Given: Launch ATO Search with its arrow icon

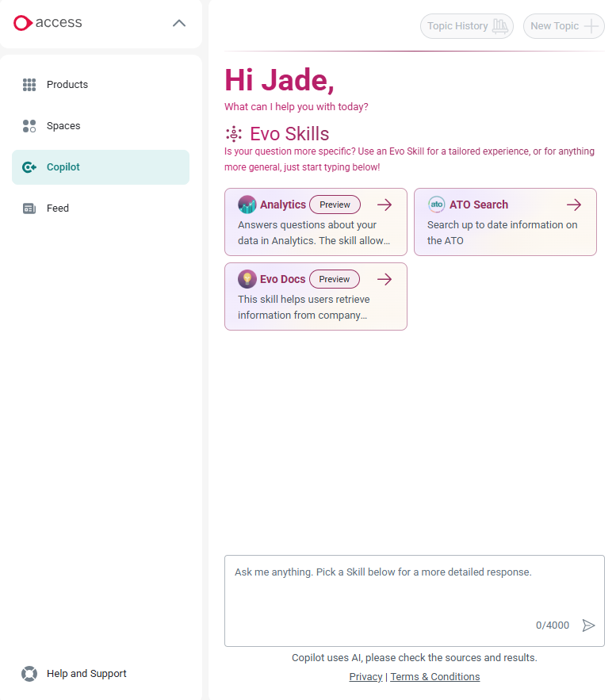Looking at the screenshot, I should click(573, 204).
